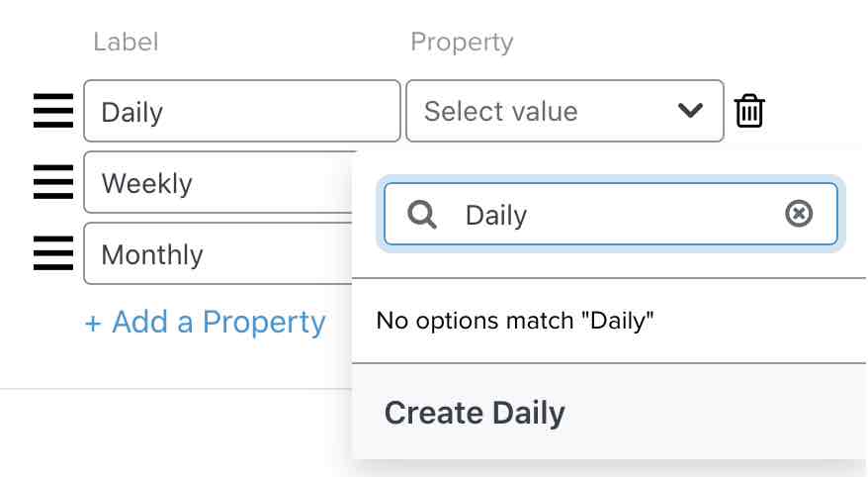The width and height of the screenshot is (868, 477).
Task: Click the 'No options match "Daily"' message
Action: pos(515,321)
